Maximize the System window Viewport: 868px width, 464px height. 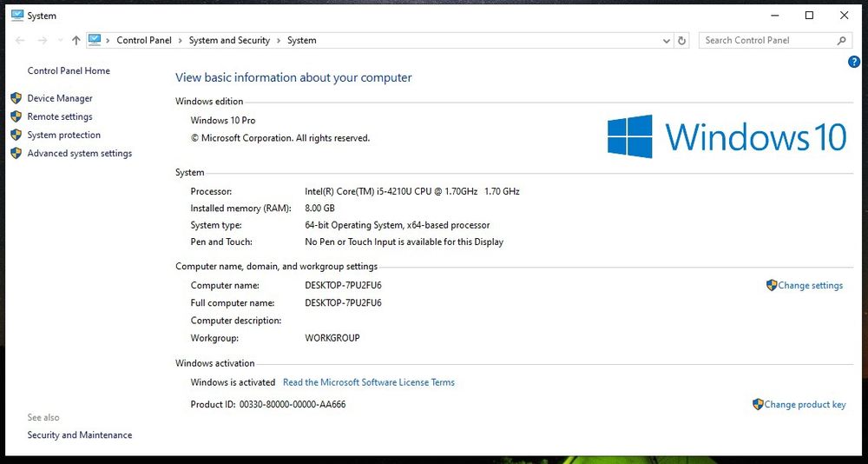click(809, 16)
